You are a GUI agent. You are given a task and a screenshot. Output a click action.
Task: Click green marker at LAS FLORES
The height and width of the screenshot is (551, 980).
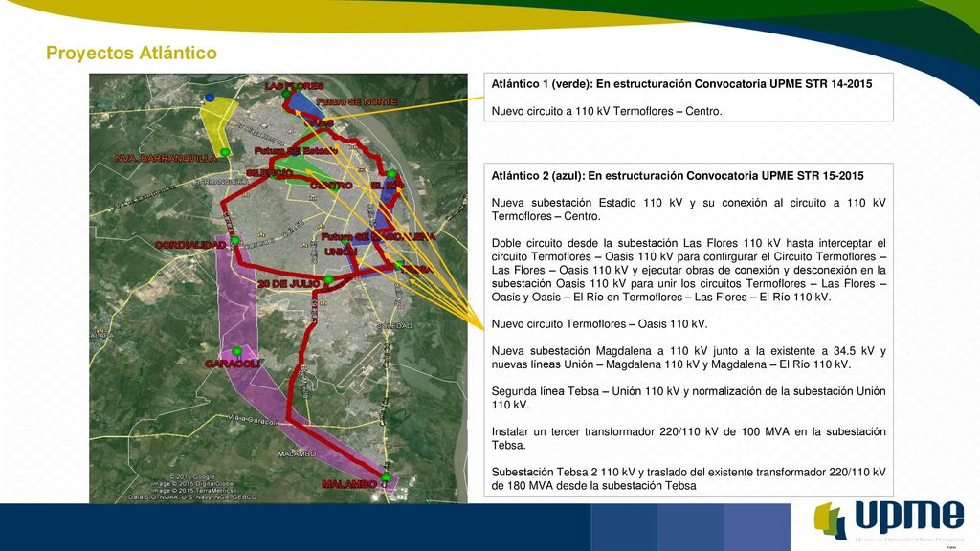click(x=286, y=95)
